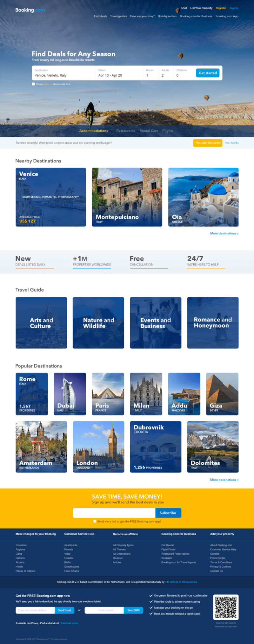
Task: Open the Countries footer link
Action: 21,545
